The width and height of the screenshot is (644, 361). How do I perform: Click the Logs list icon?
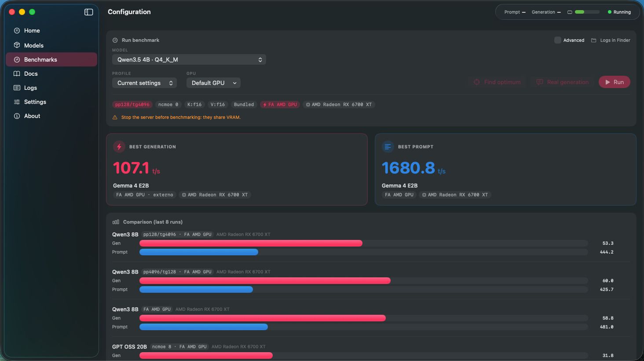point(17,88)
